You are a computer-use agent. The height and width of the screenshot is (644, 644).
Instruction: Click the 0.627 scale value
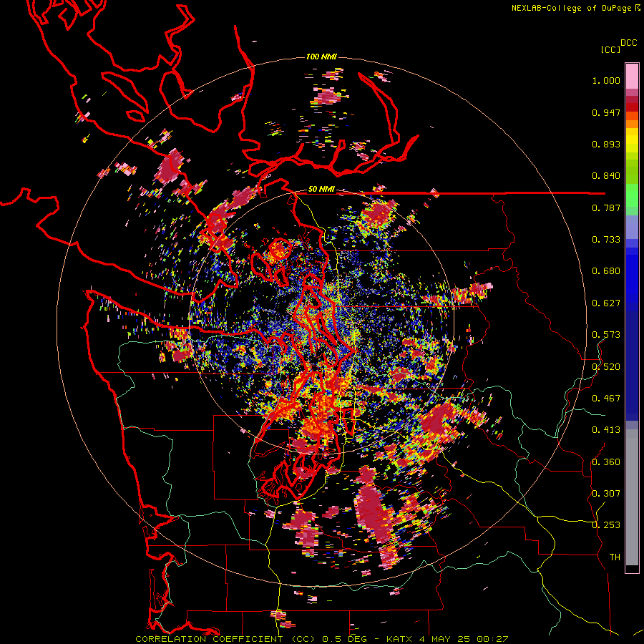(606, 303)
